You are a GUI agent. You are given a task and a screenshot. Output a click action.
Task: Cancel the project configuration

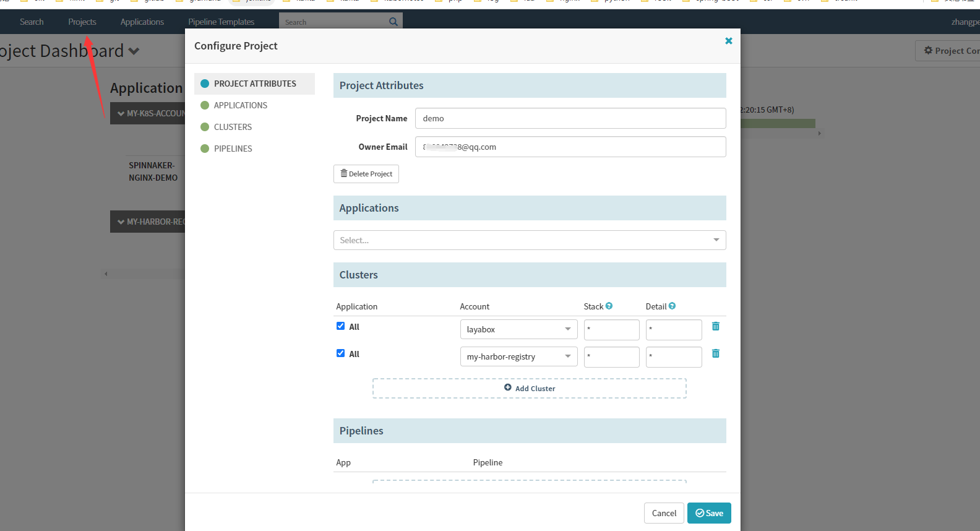click(x=664, y=513)
